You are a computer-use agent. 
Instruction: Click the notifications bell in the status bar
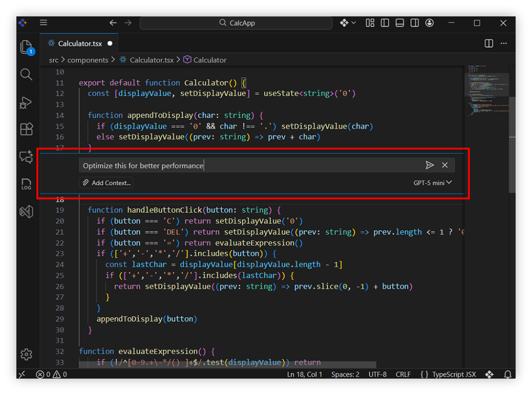click(x=507, y=374)
